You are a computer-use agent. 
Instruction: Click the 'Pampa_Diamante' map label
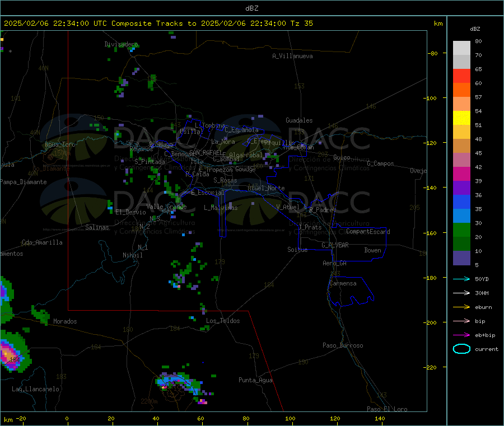point(24,182)
